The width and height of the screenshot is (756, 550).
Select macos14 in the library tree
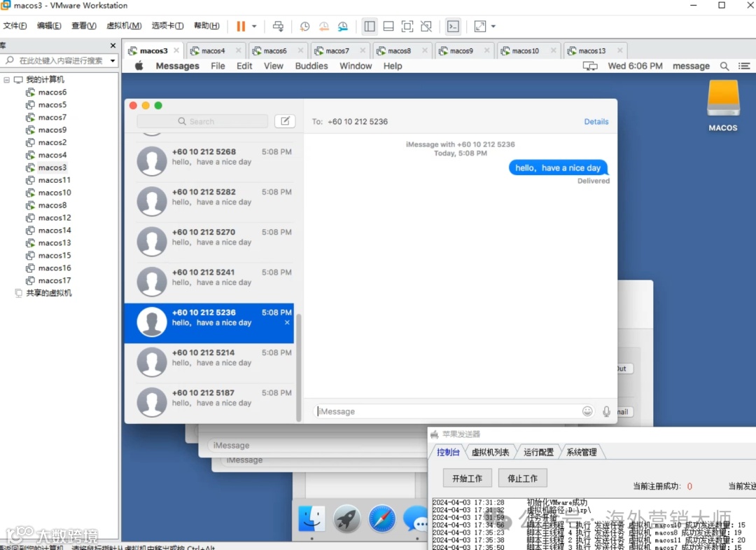pos(55,230)
